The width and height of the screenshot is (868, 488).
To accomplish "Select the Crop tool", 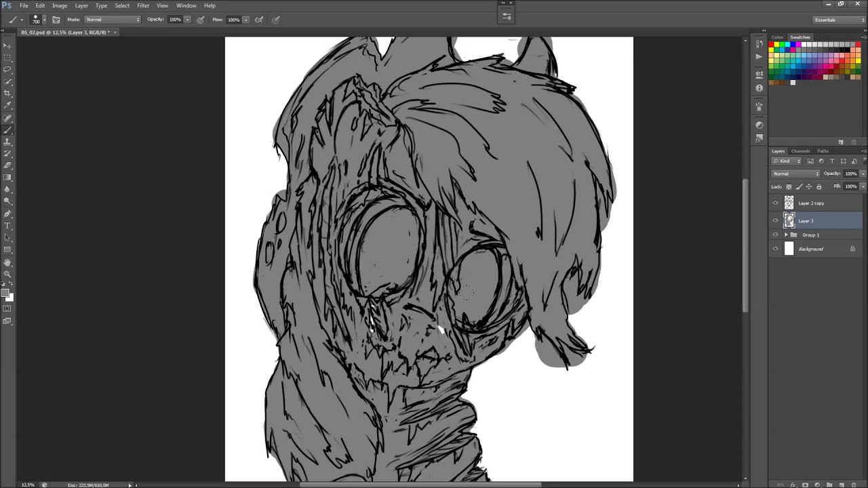I will coord(7,93).
